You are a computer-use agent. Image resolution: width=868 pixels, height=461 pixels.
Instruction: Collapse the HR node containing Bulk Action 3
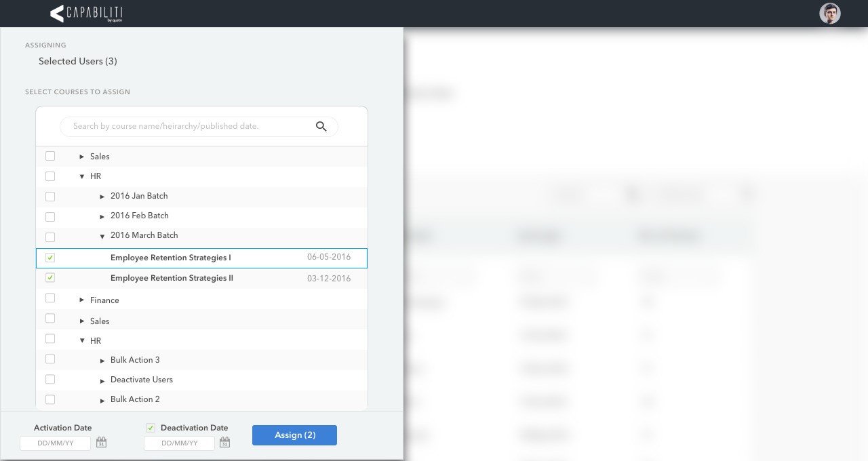(x=82, y=341)
